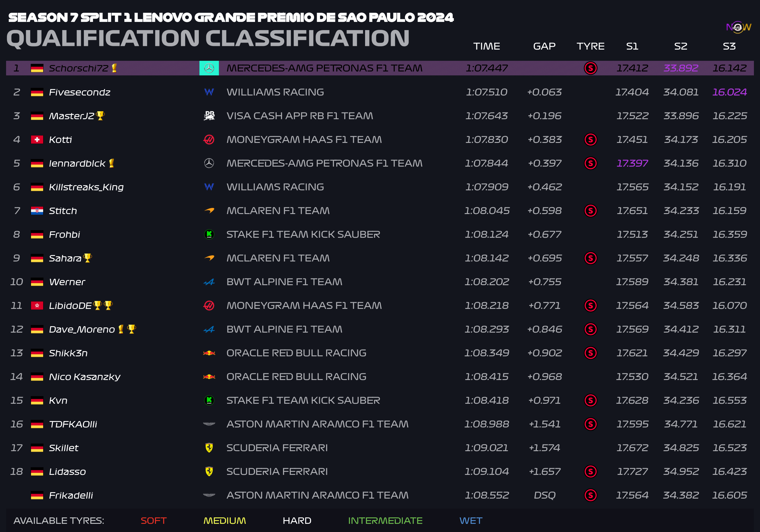Click driver name Nico Kasanzky
Screen dimensions: 760x532
[x=85, y=377]
